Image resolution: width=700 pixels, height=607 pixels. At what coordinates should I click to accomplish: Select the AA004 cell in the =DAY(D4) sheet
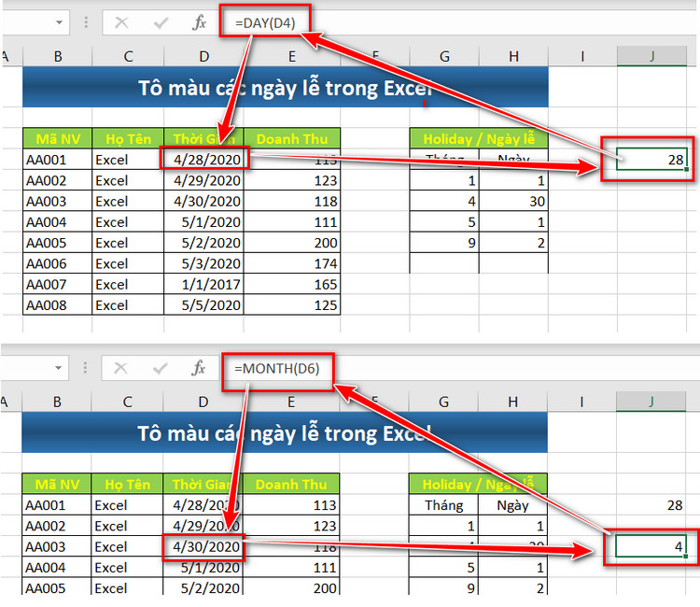pyautogui.click(x=57, y=222)
